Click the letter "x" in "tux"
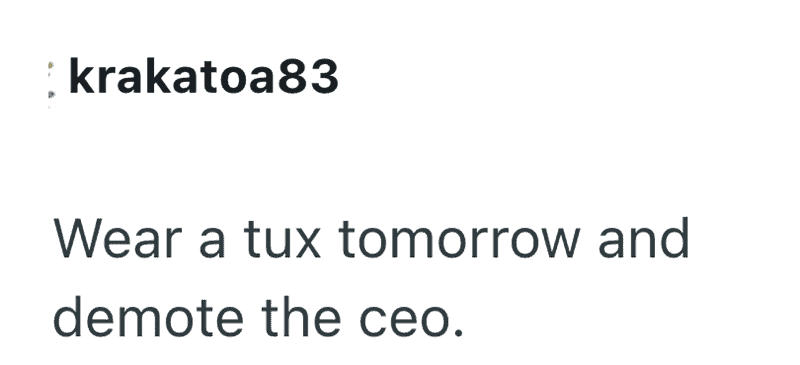The height and width of the screenshot is (365, 800). (x=307, y=244)
